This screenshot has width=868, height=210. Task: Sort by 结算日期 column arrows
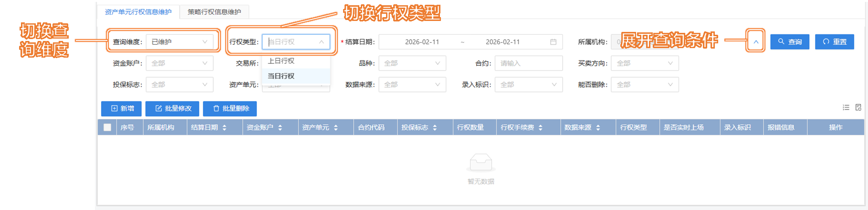tap(224, 128)
